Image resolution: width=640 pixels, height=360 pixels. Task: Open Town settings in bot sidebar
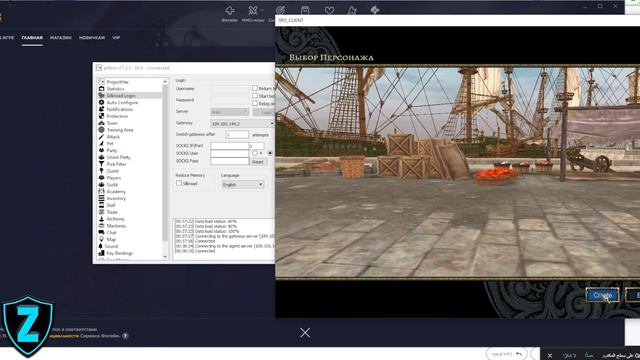coord(112,123)
